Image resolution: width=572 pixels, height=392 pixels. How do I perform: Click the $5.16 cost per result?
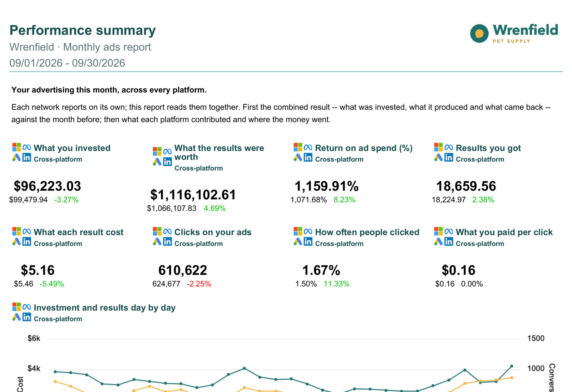tap(38, 270)
